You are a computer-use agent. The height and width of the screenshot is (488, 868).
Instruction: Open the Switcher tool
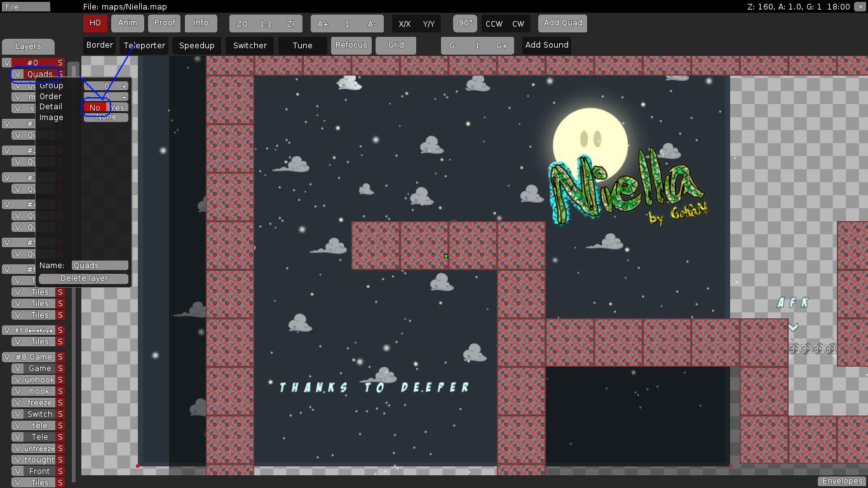[x=249, y=45]
